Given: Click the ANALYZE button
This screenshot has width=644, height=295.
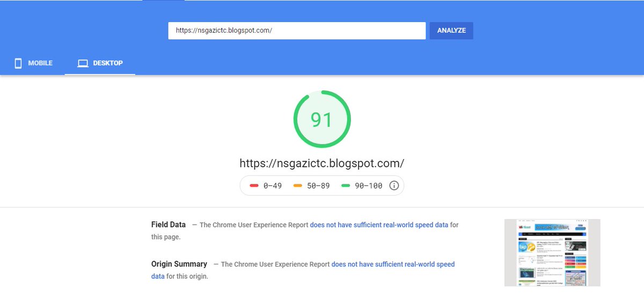Looking at the screenshot, I should pos(451,31).
